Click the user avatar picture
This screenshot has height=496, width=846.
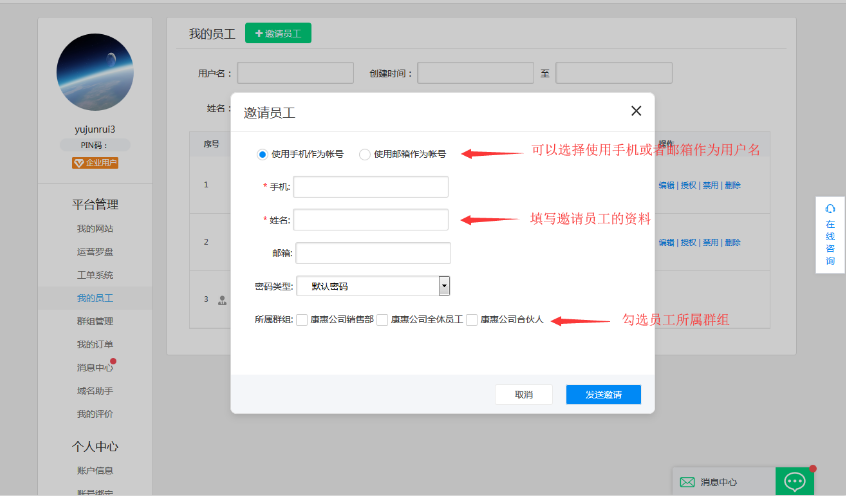point(95,72)
